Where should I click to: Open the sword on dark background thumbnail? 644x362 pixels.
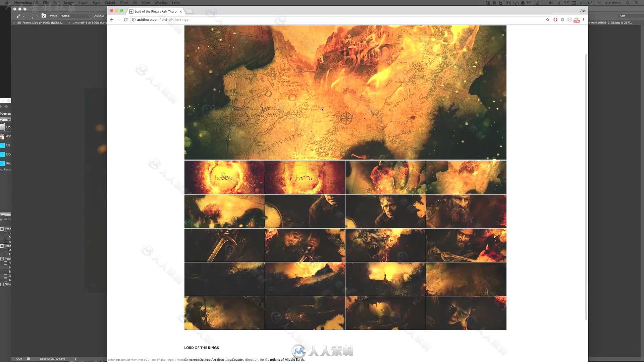(224, 245)
